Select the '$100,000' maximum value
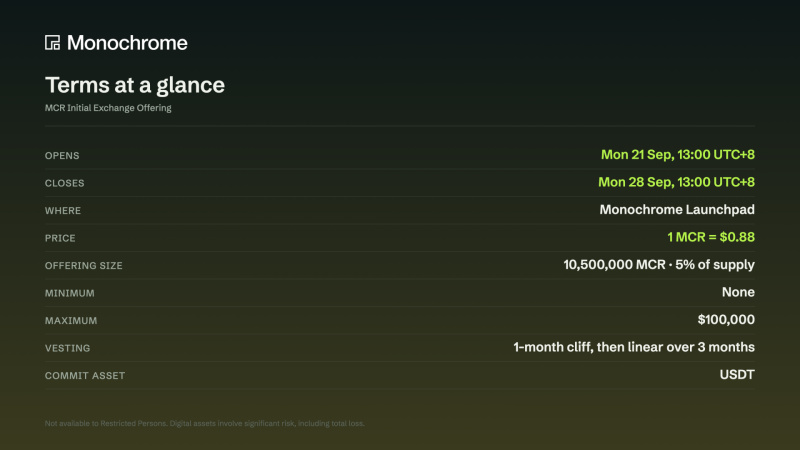 [x=726, y=320]
